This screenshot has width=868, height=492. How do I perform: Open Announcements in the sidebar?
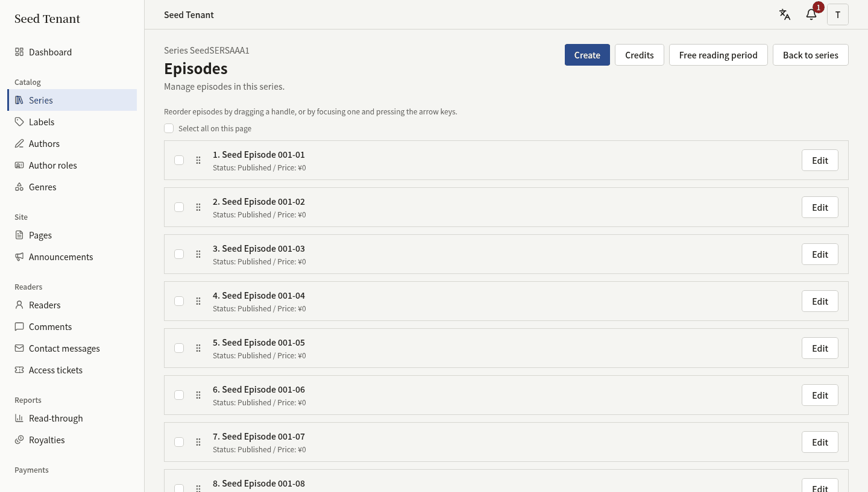pyautogui.click(x=72, y=257)
